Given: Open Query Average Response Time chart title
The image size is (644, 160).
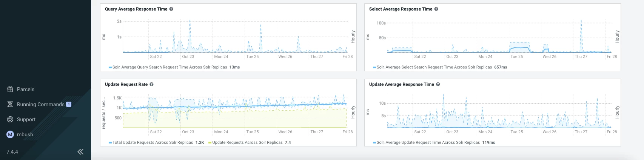Looking at the screenshot, I should coord(136,9).
